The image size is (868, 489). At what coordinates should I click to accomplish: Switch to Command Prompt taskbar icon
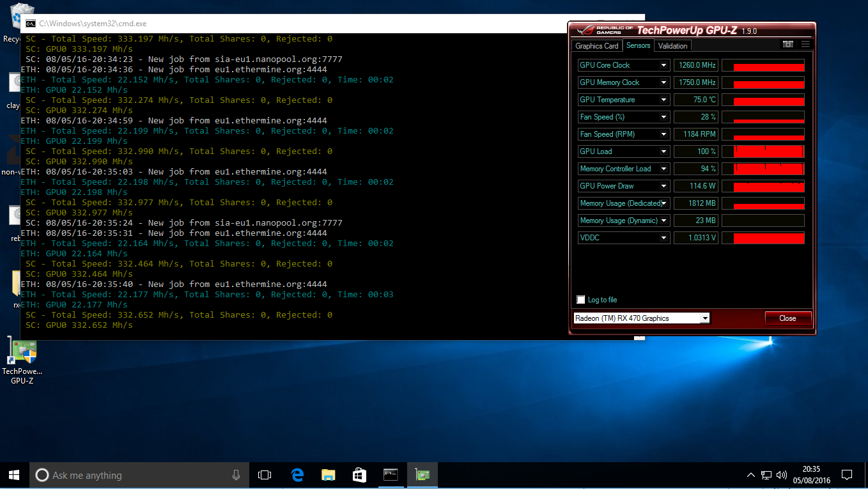[391, 475]
